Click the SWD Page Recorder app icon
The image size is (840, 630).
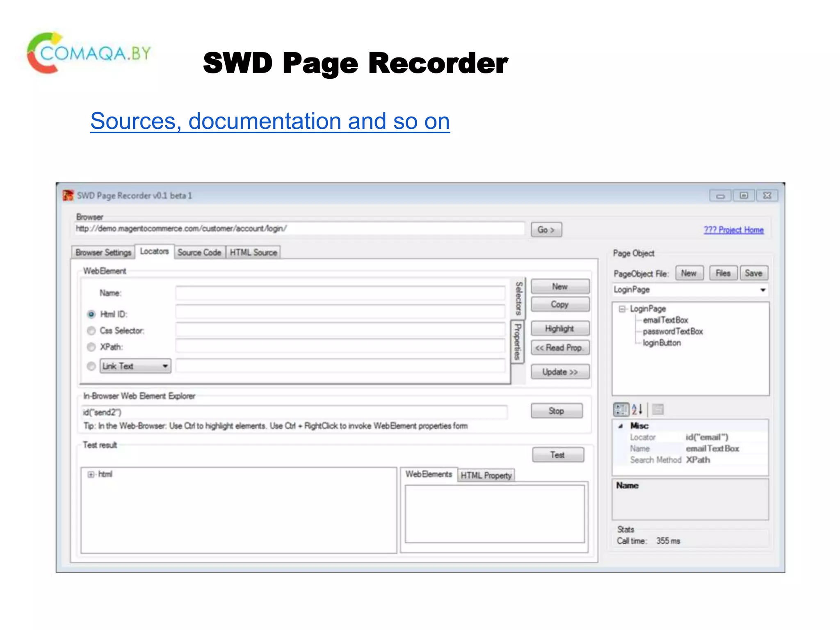click(x=68, y=195)
